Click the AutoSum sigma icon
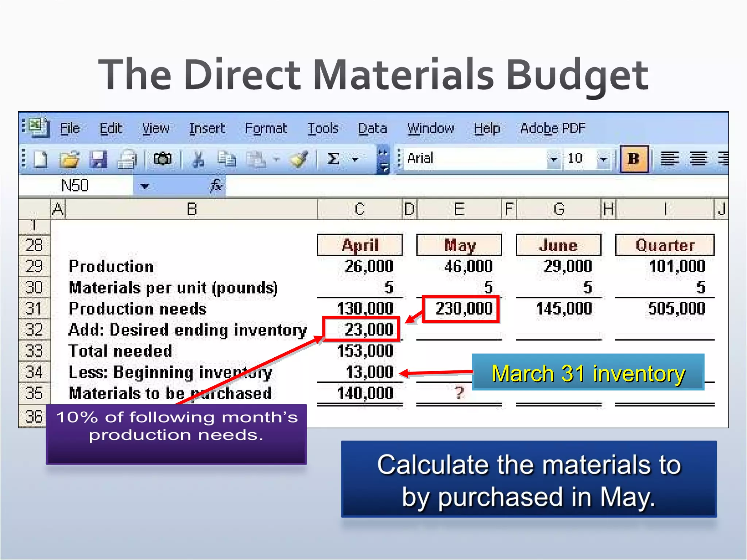747x560 pixels. [x=333, y=159]
